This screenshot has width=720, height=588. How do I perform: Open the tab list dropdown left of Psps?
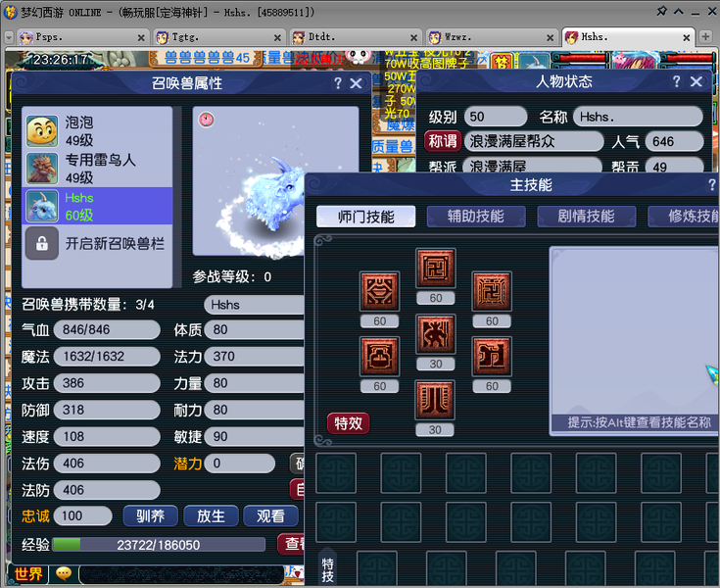(x=9, y=37)
